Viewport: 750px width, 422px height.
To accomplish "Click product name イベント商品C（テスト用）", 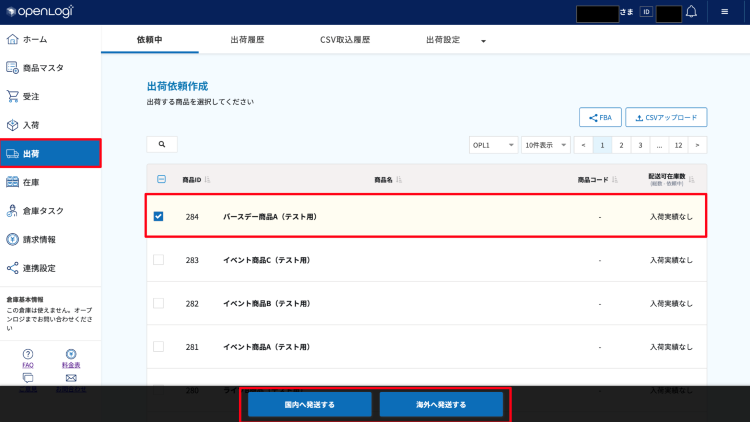I will click(266, 260).
